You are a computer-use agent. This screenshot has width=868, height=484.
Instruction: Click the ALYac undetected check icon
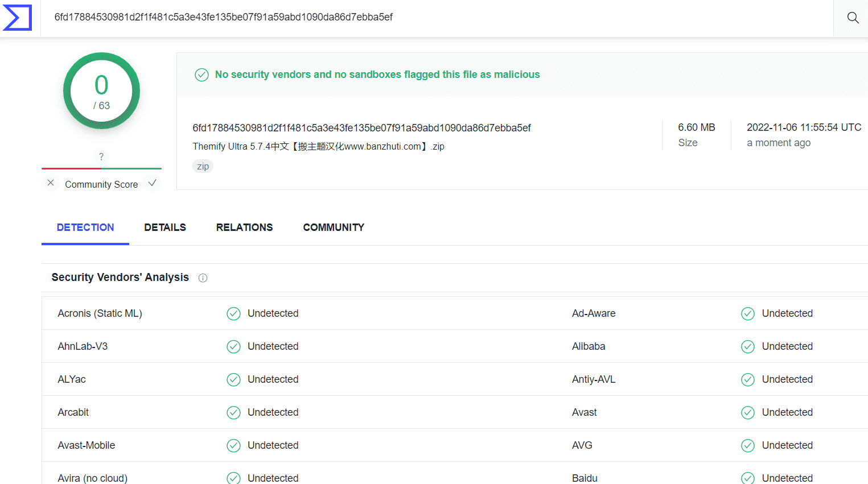(233, 380)
